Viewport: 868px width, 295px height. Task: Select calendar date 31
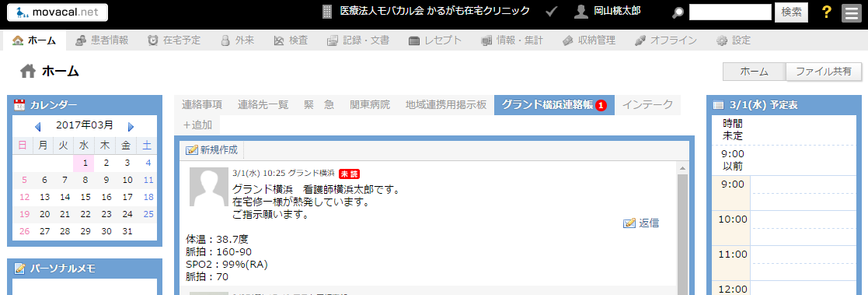(x=127, y=231)
